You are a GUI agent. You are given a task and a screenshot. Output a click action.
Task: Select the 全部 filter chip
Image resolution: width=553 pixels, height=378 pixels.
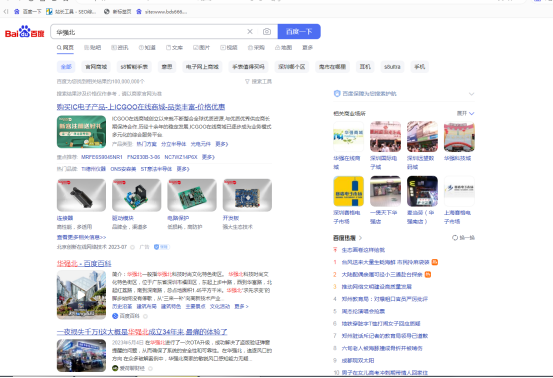pos(66,67)
